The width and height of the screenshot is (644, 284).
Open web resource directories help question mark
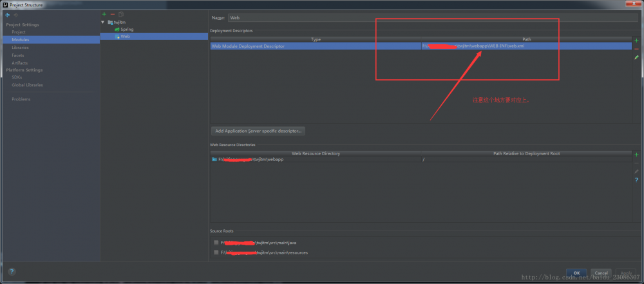(x=636, y=180)
